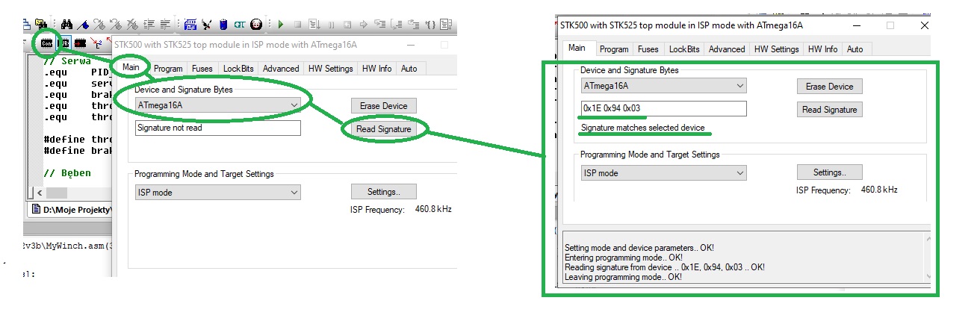Click Erase Device button in right dialog

click(x=830, y=87)
